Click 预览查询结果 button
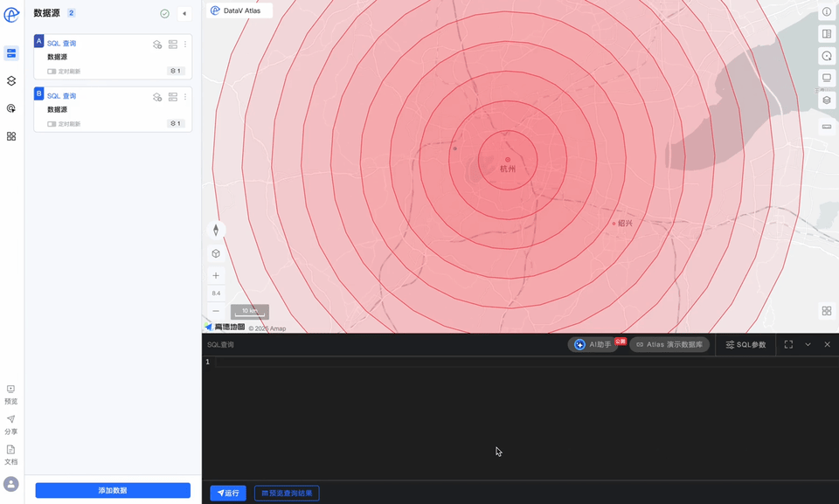The image size is (839, 504). coord(287,494)
